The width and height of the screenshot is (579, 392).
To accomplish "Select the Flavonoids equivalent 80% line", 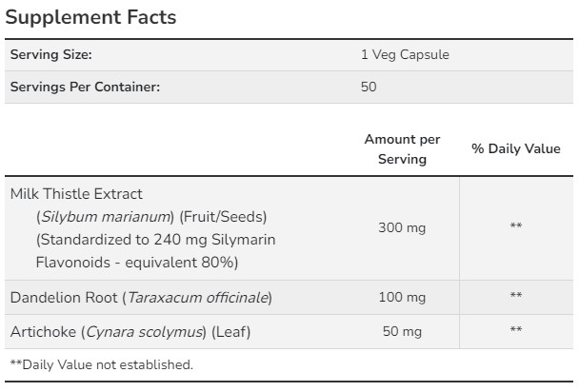I will click(x=136, y=262).
